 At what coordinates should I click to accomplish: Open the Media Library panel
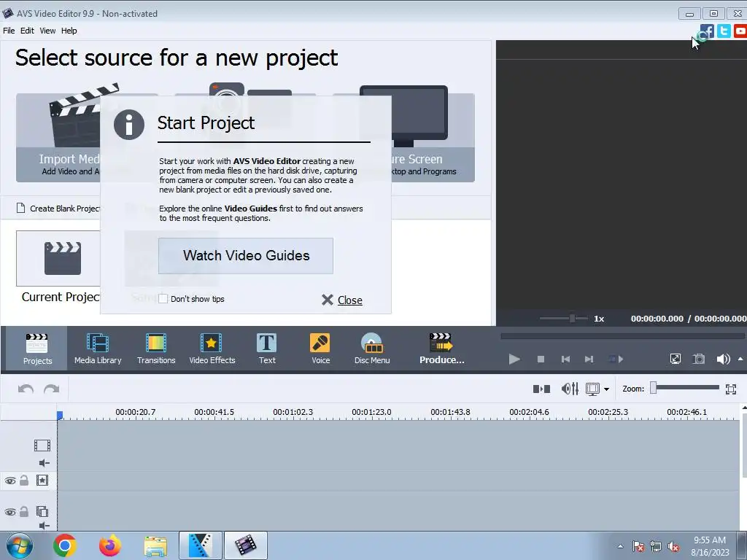(98, 349)
